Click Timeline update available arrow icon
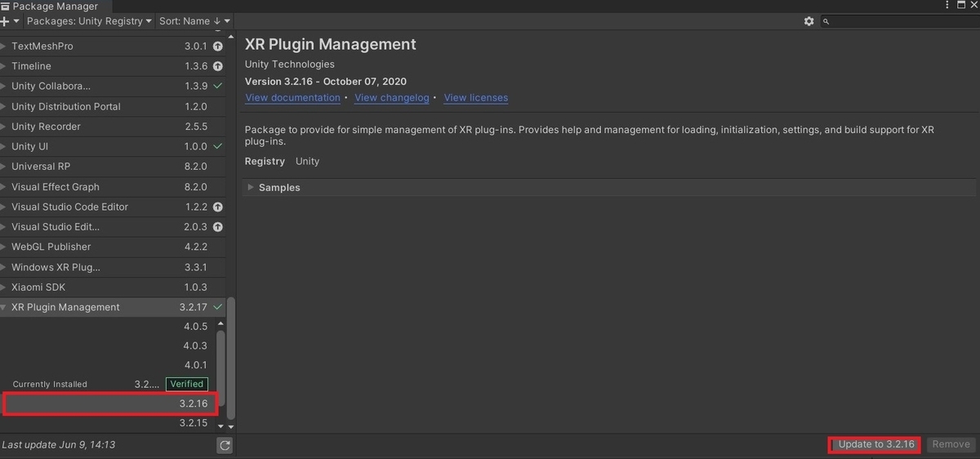 click(218, 66)
